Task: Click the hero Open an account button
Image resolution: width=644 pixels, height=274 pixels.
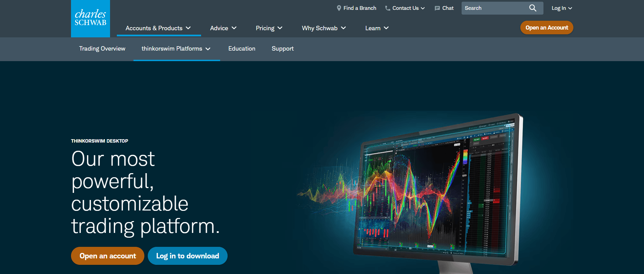Action: tap(108, 256)
